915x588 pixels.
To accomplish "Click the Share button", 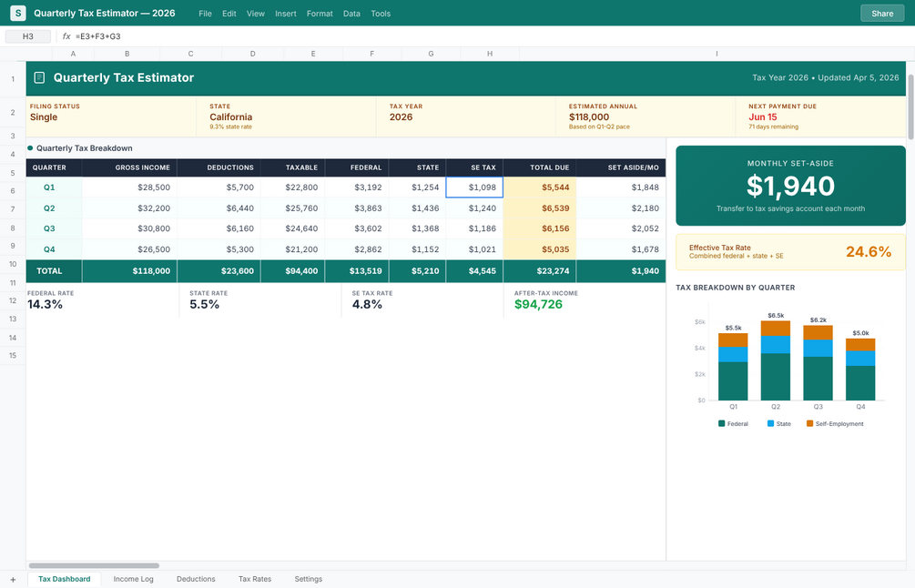I will point(882,14).
